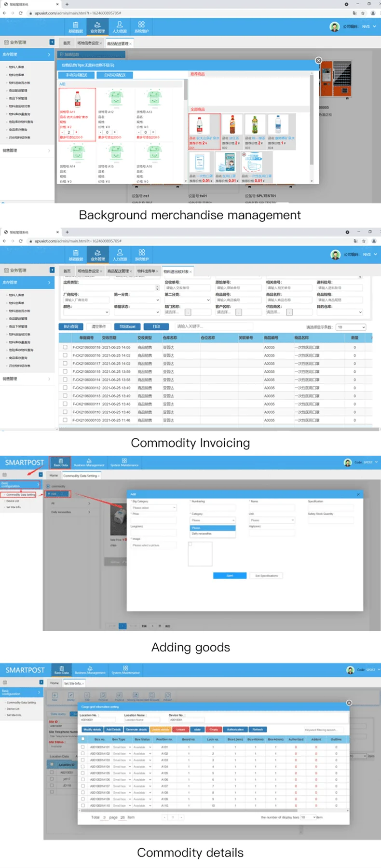Click the Basic Data icon highlighted in red box
381x868 pixels.
pyautogui.click(x=61, y=463)
